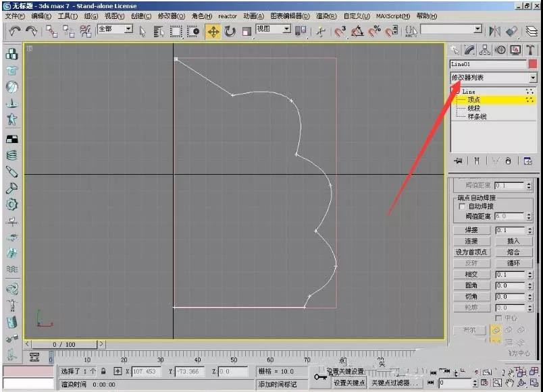Screen dimensions: 543x392
Task: Activate the Select and Scale tool
Action: coord(247,32)
